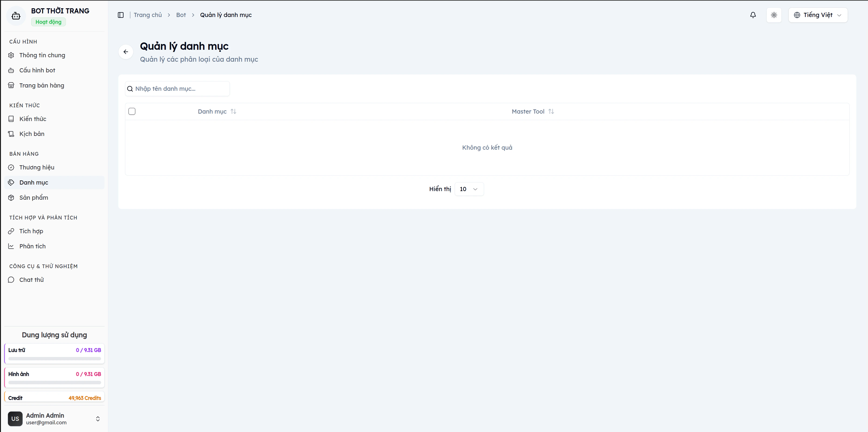Open the Chat thử menu item
The image size is (868, 432).
pyautogui.click(x=32, y=280)
